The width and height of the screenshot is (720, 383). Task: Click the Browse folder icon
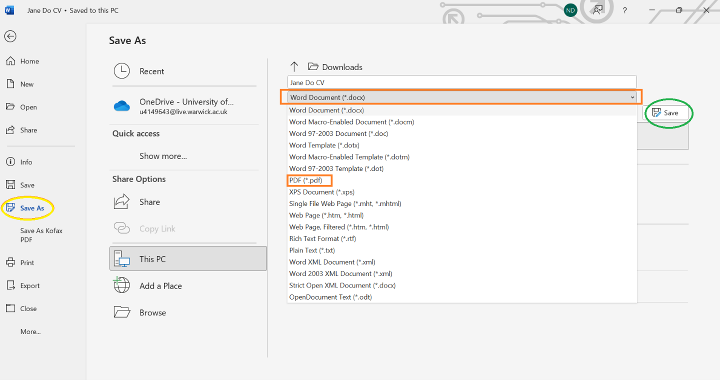point(122,312)
